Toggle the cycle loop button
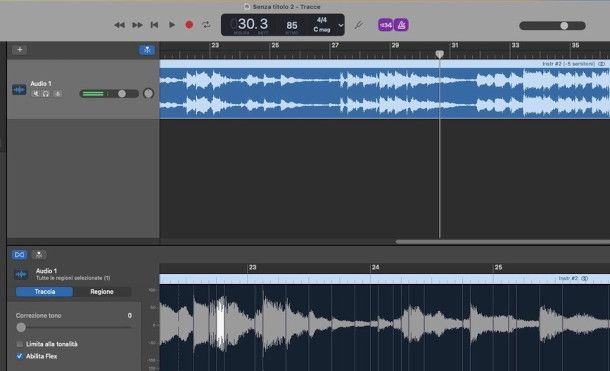 206,25
